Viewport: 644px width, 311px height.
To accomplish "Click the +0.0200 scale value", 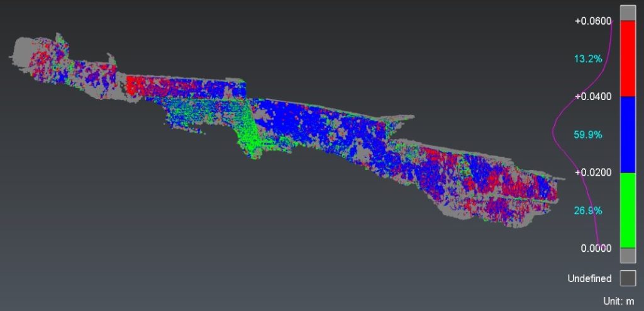I will coord(594,172).
